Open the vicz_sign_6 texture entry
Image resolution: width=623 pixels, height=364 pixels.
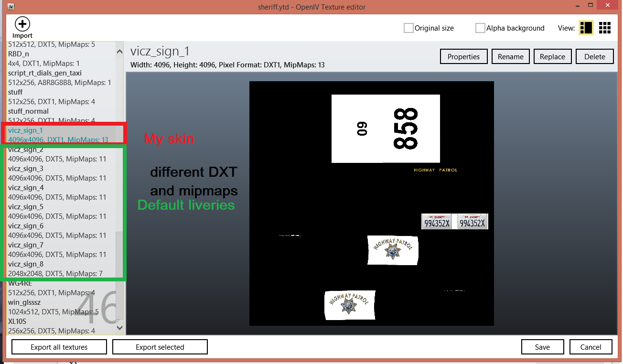coord(60,231)
